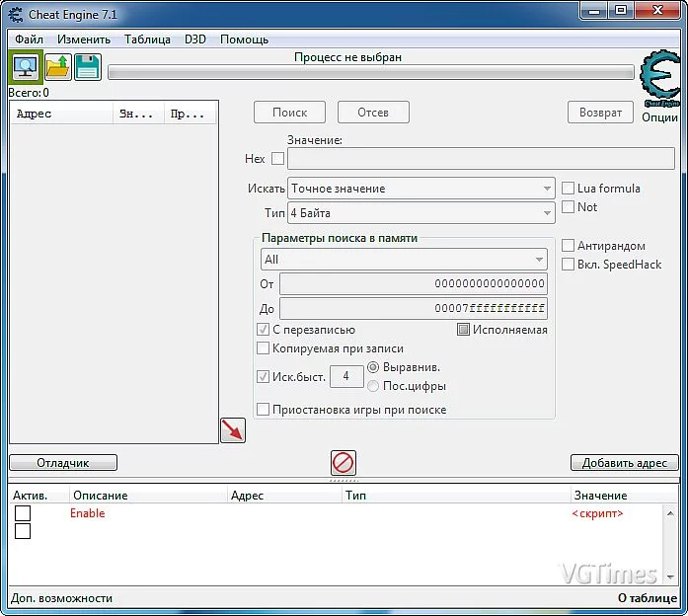
Task: Click the fast scan alignment field
Action: pyautogui.click(x=346, y=376)
